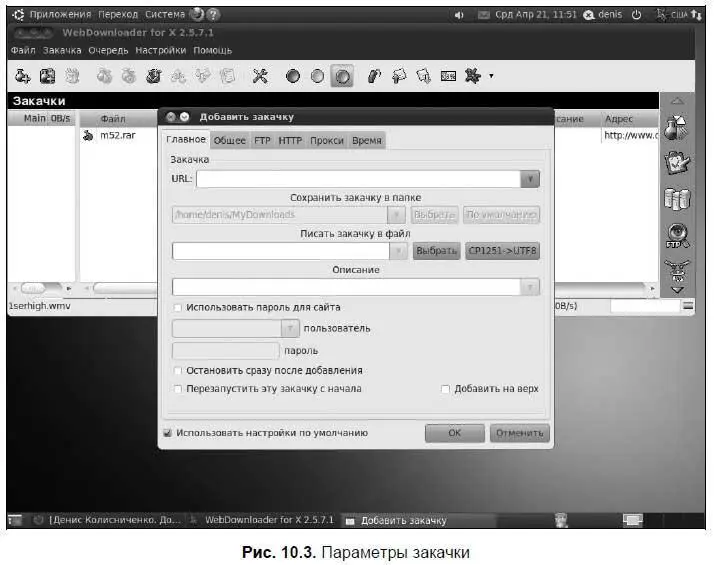The image size is (714, 565).
Task: Open the wrench and screwdriver options icon
Action: (260, 76)
